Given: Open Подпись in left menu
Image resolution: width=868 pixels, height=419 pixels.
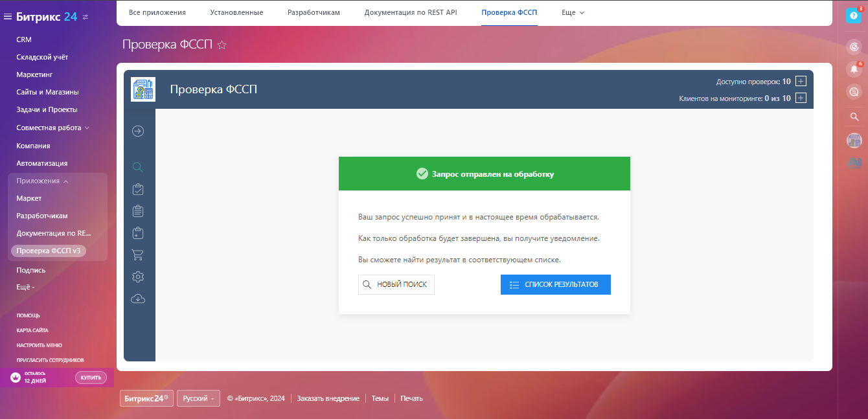Looking at the screenshot, I should (31, 270).
